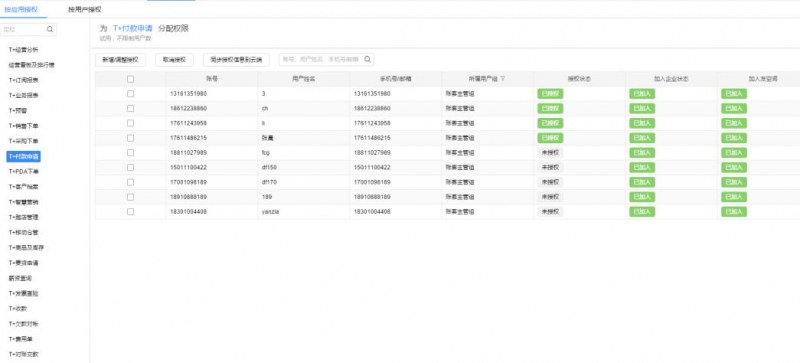
Task: Select T+PDA下单 in the sidebar
Action: pyautogui.click(x=23, y=172)
